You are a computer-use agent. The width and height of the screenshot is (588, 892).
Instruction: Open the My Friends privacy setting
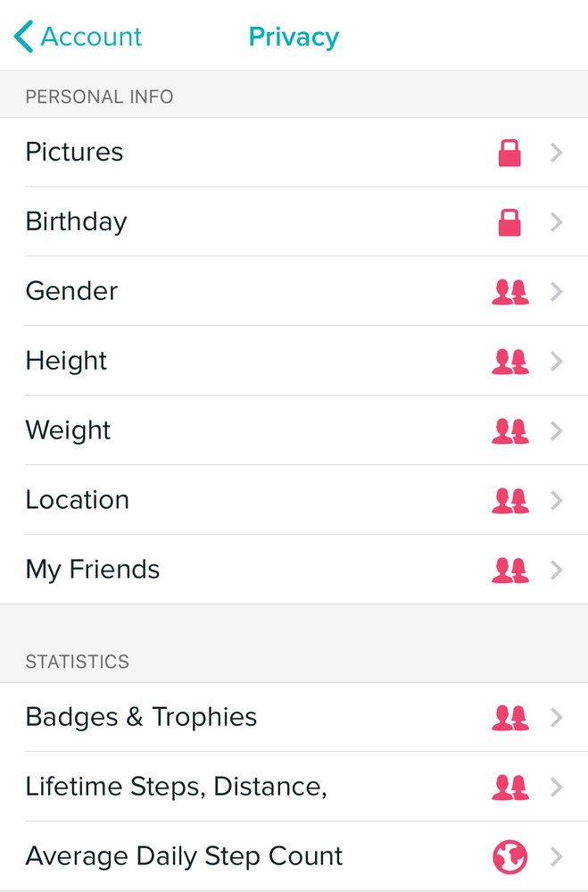click(93, 571)
